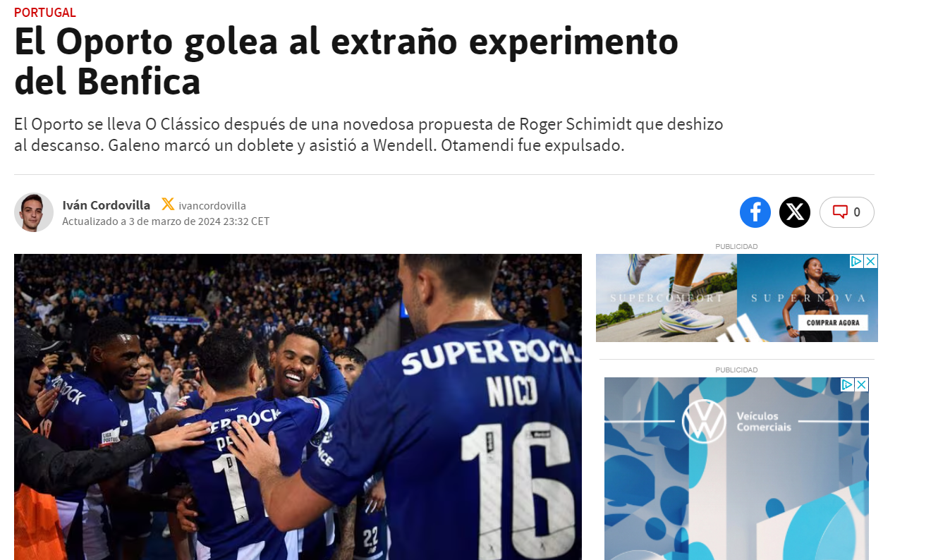Open AdChoices info on the Supernova ad

pyautogui.click(x=856, y=261)
